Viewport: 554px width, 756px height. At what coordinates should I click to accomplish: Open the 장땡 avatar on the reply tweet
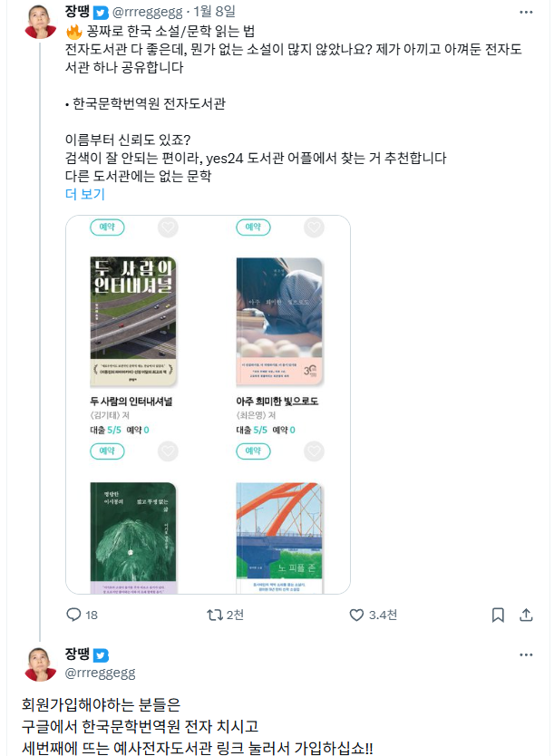pyautogui.click(x=40, y=663)
